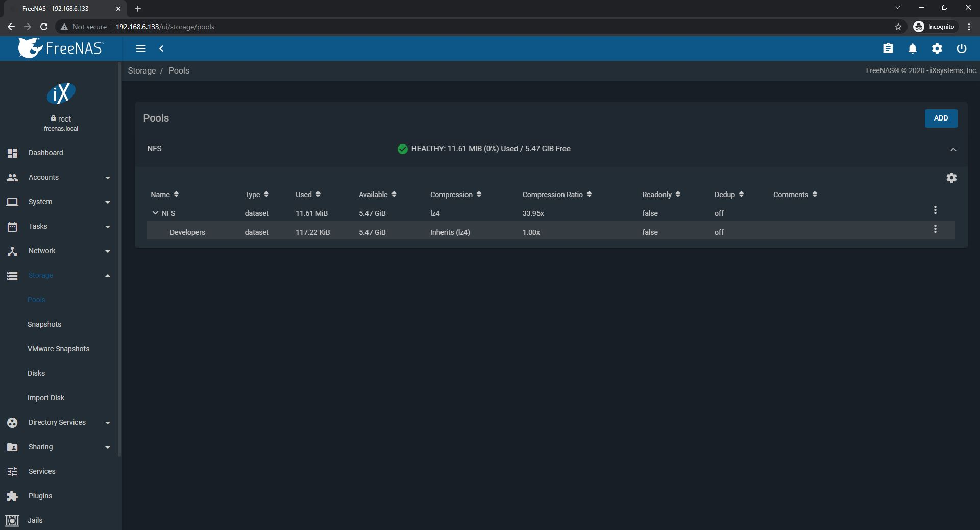
Task: Open VMware-Snapshots menu item
Action: [58, 349]
